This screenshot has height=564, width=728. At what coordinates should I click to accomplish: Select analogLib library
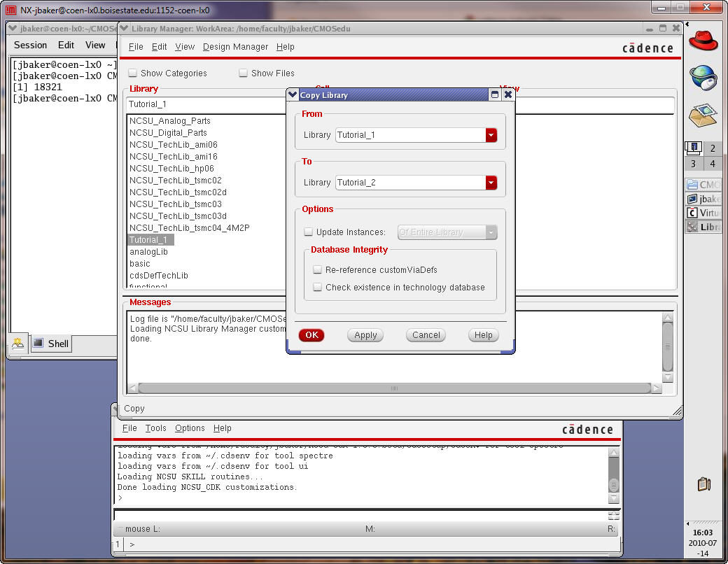click(x=148, y=252)
